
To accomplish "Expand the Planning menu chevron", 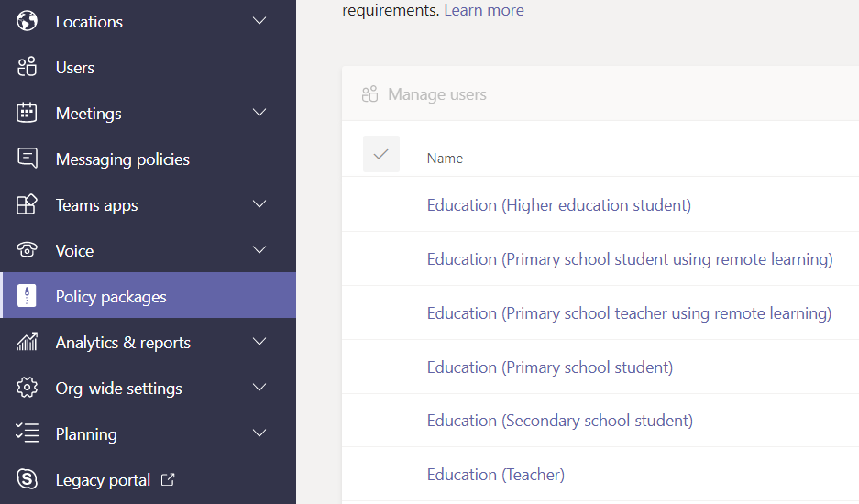I will click(259, 433).
